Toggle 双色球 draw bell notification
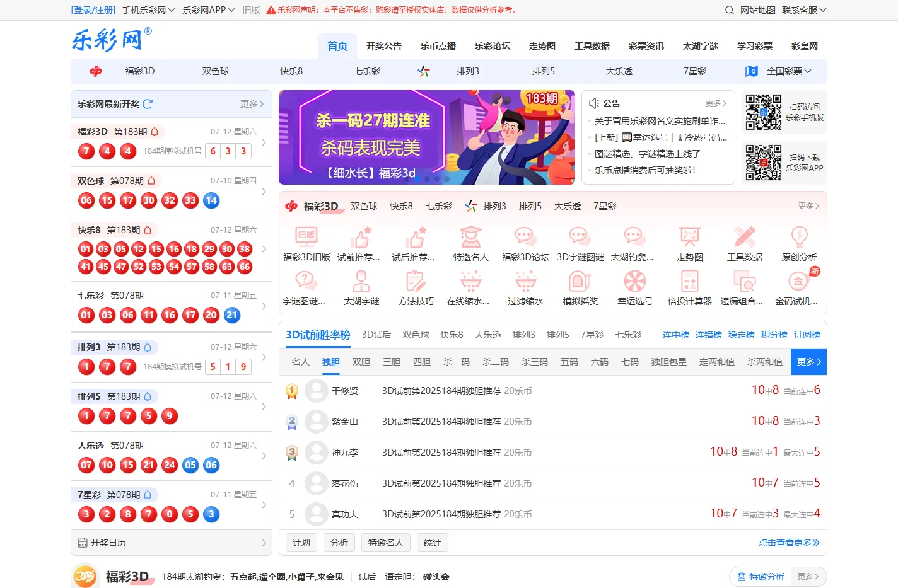The height and width of the screenshot is (588, 898). point(151,181)
